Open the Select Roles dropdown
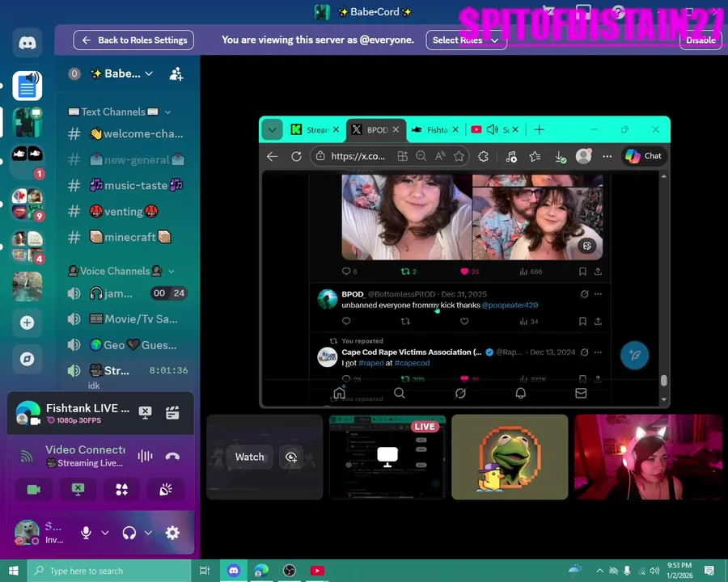728x582 pixels. click(x=466, y=40)
